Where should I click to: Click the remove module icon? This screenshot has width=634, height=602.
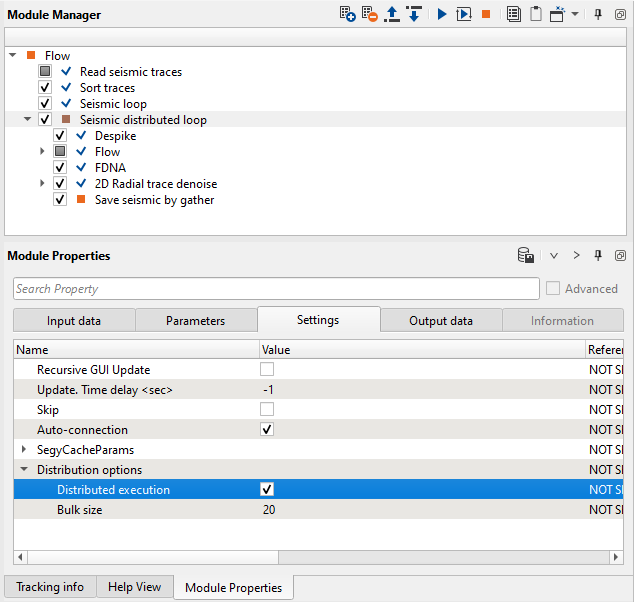point(370,15)
